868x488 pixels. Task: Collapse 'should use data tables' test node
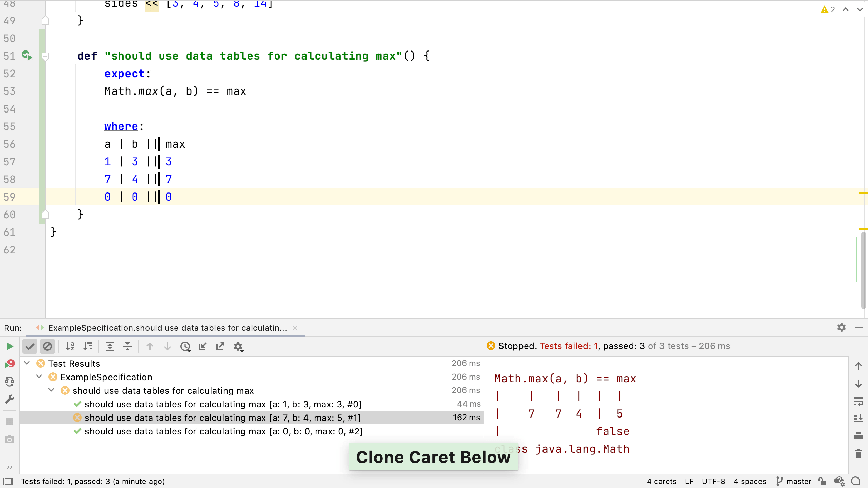(x=52, y=390)
